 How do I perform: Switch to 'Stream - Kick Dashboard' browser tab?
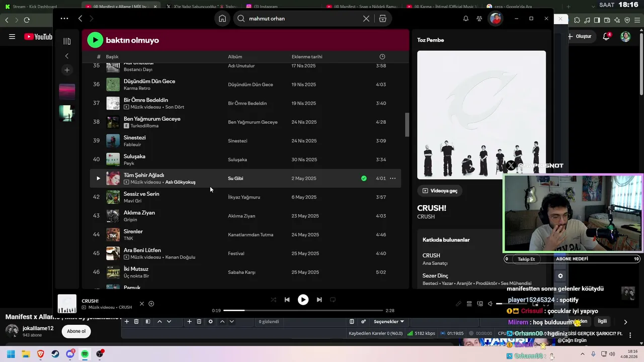point(35,7)
